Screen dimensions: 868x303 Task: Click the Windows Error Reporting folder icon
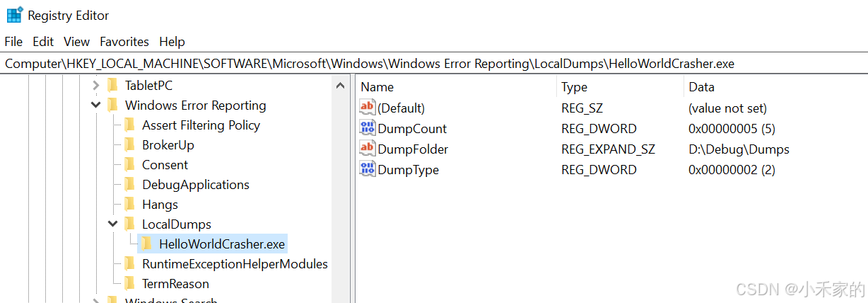pyautogui.click(x=112, y=105)
